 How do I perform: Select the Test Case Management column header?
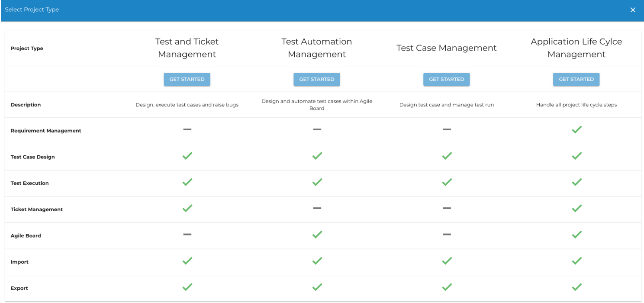[x=446, y=48]
